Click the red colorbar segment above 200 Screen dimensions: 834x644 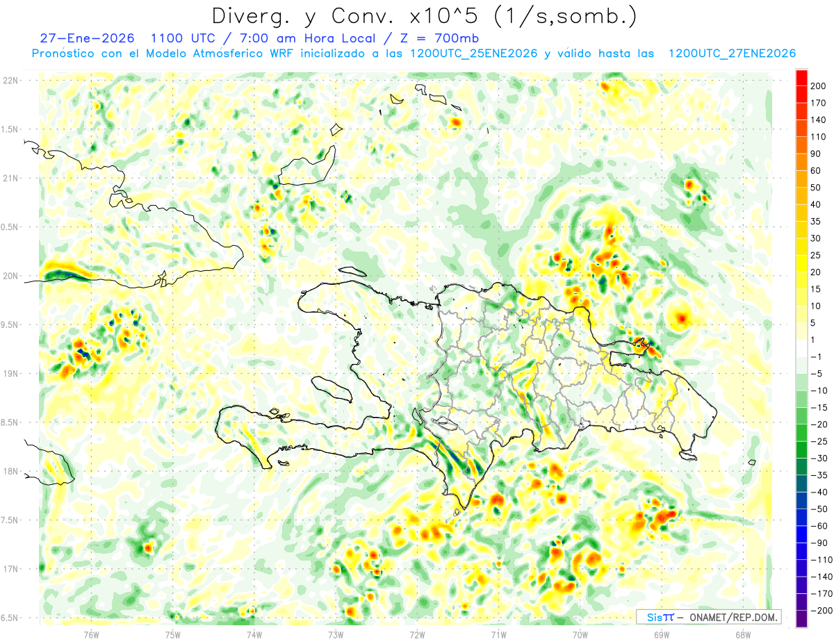[x=801, y=76]
